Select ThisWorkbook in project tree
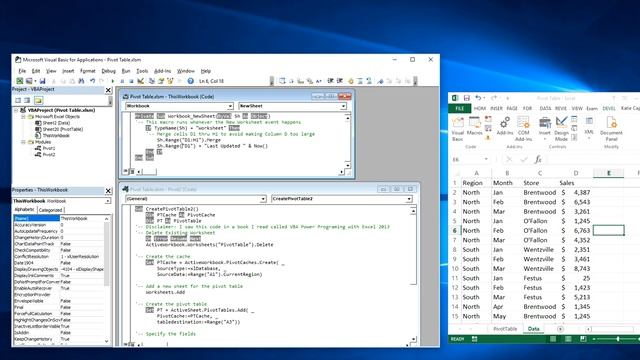640x360 pixels. pos(53,136)
